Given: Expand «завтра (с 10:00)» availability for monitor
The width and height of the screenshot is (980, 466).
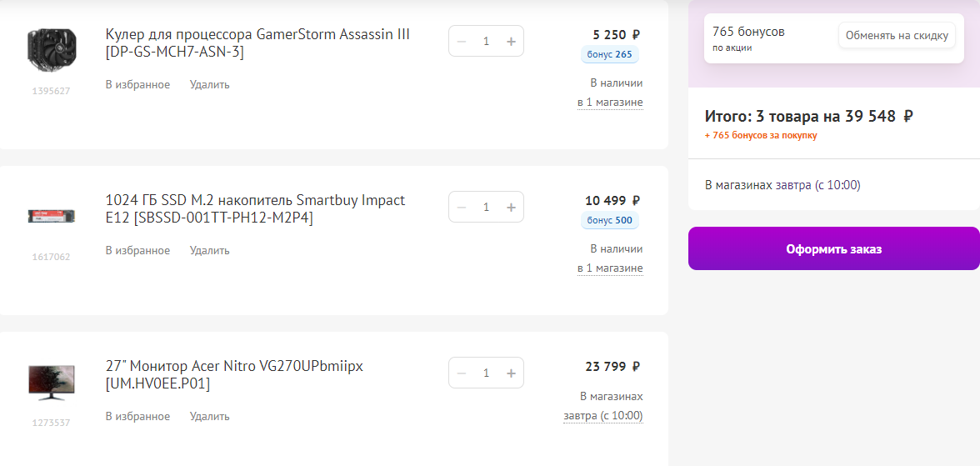Looking at the screenshot, I should (x=603, y=415).
